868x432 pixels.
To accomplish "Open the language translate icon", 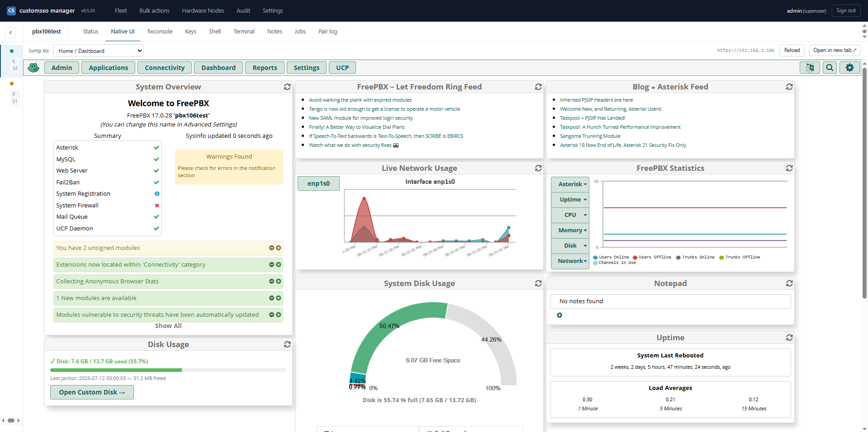I will 810,68.
